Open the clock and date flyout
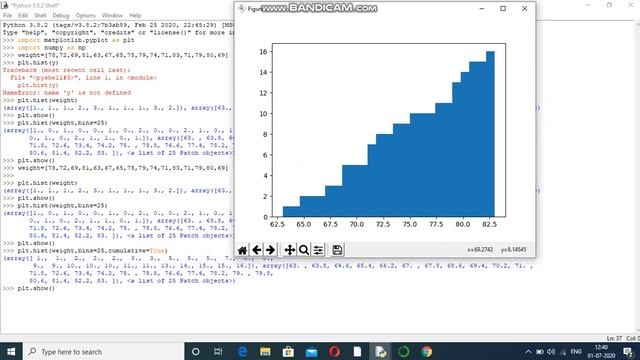The height and width of the screenshot is (360, 640). (601, 351)
